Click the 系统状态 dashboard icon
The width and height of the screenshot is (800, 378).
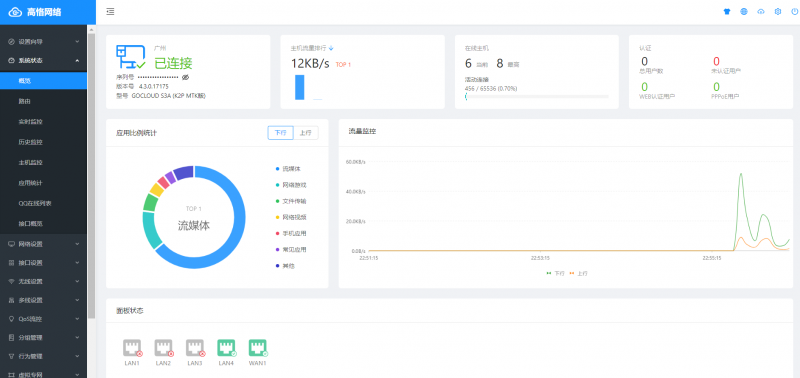pyautogui.click(x=12, y=61)
